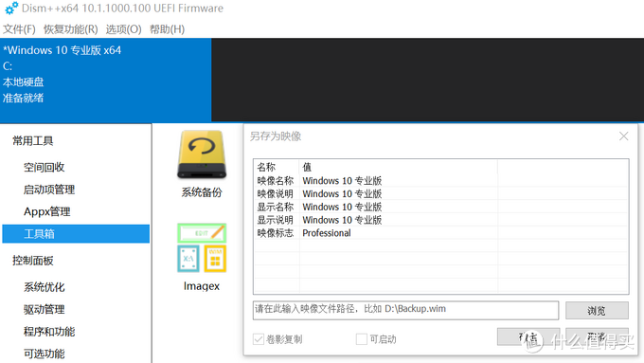Click the 值 column header
This screenshot has height=363, width=644.
click(398, 167)
